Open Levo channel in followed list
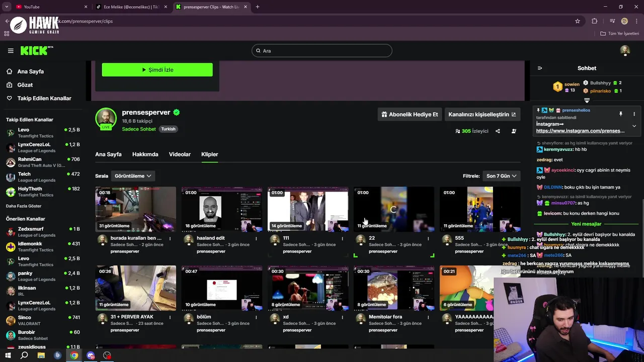This screenshot has width=644, height=362. pyautogui.click(x=43, y=133)
